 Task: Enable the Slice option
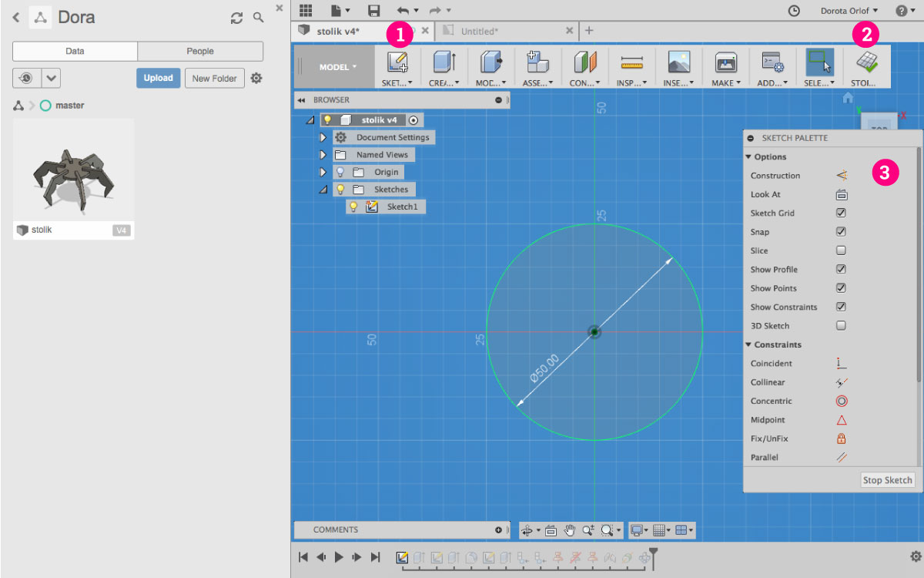pyautogui.click(x=841, y=250)
